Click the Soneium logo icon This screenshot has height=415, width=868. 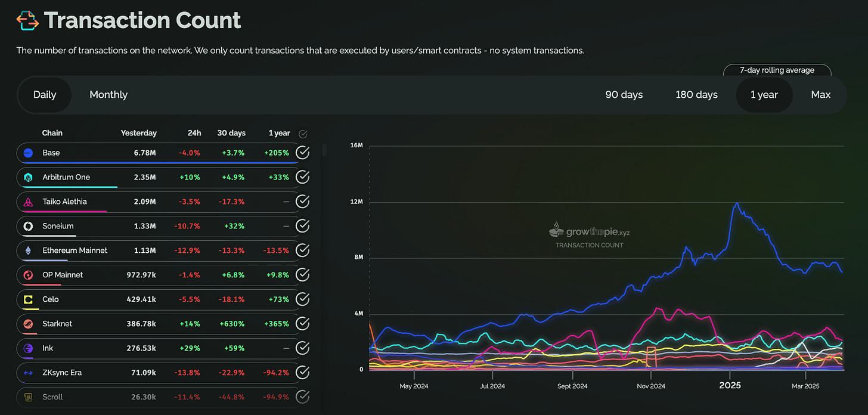point(28,226)
